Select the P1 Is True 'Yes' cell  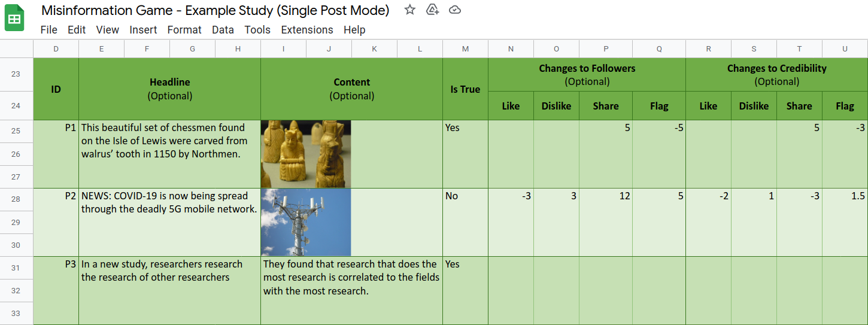(x=465, y=154)
